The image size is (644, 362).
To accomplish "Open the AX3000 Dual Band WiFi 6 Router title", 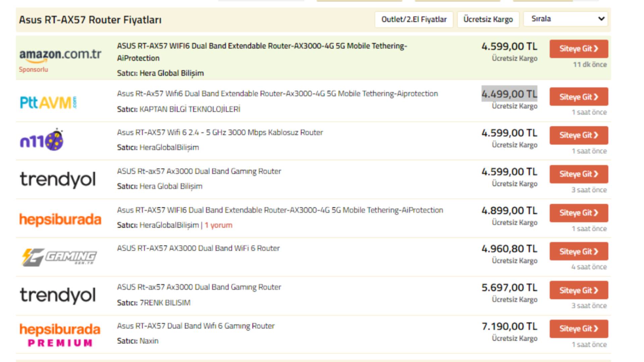I will click(198, 248).
